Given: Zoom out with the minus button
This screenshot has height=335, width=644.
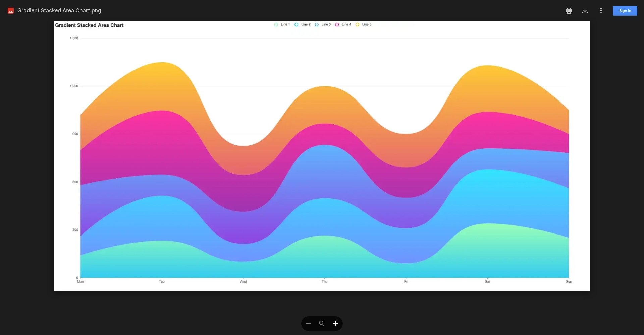Looking at the screenshot, I should [x=309, y=324].
